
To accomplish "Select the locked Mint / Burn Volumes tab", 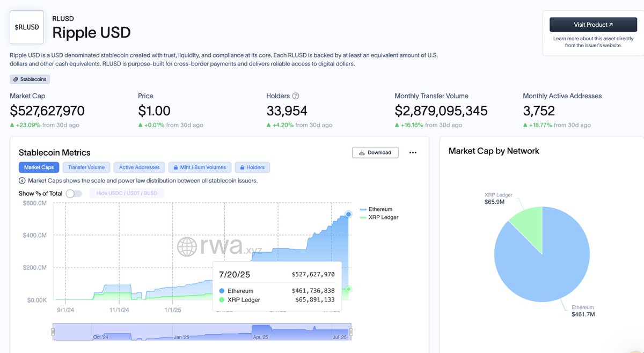I will point(200,167).
